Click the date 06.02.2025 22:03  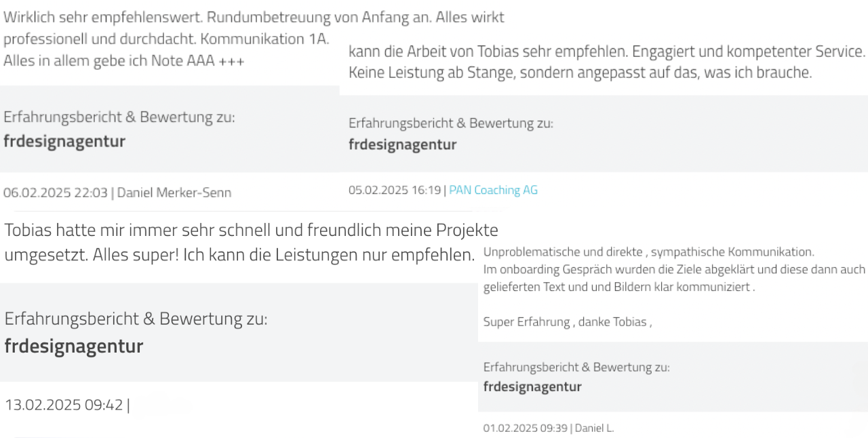56,193
